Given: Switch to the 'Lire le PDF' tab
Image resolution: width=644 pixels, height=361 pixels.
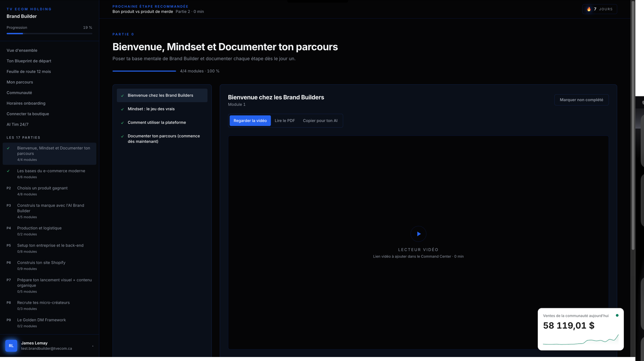Looking at the screenshot, I should (x=285, y=121).
